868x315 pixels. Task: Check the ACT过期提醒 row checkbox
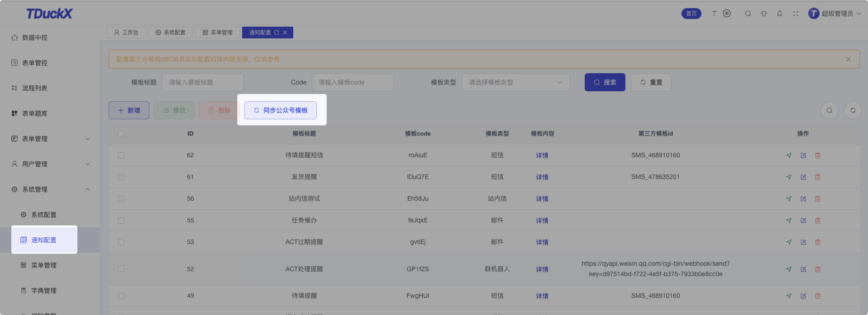coord(121,242)
